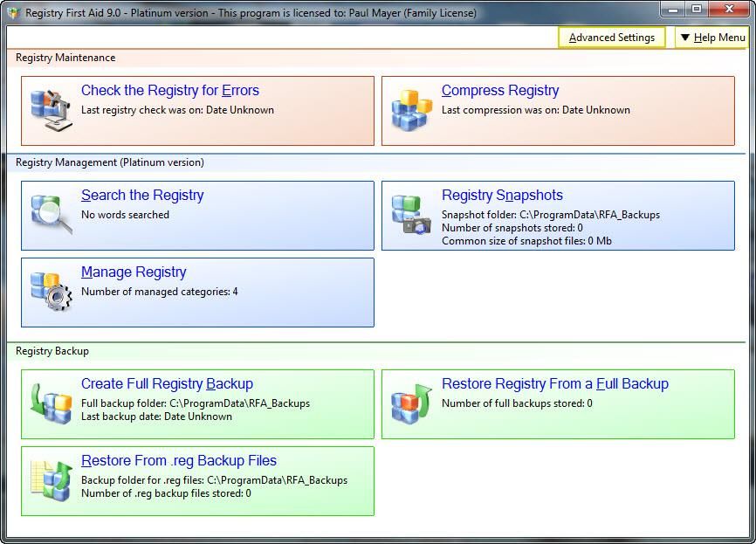Click the Create Full Registry Backup icon
The width and height of the screenshot is (756, 544).
point(51,404)
